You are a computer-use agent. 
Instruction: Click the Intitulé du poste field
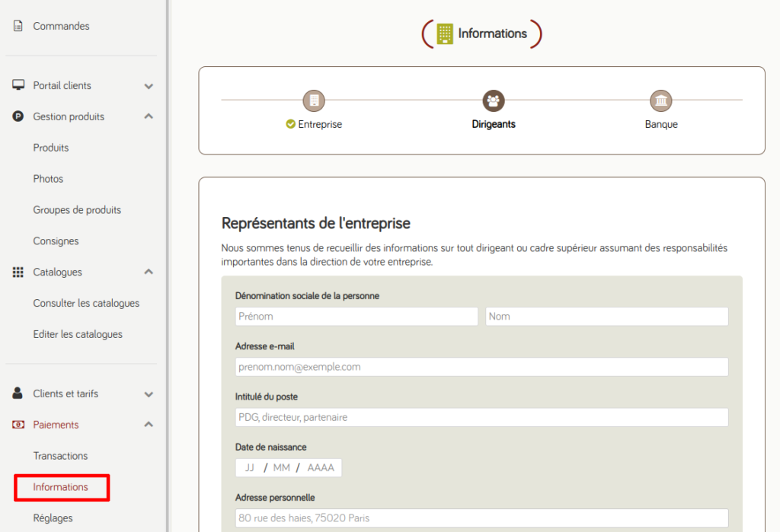click(x=481, y=417)
